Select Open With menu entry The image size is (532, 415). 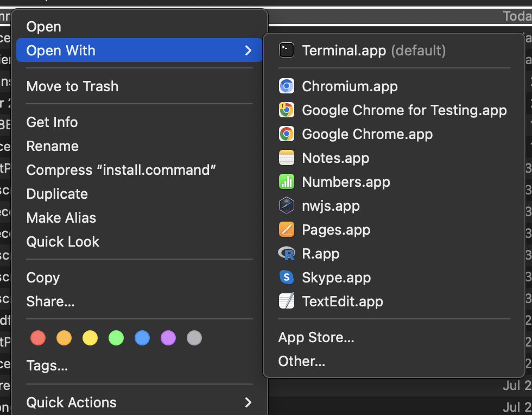(139, 51)
